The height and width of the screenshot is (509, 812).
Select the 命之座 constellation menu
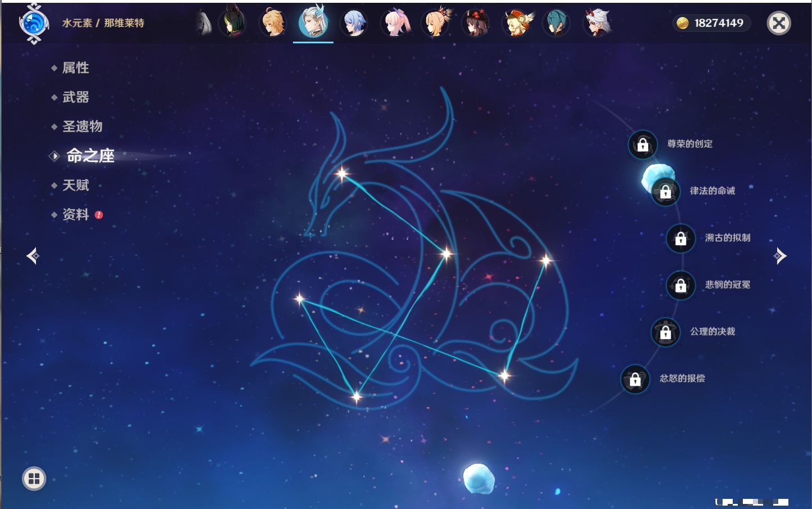click(x=90, y=156)
